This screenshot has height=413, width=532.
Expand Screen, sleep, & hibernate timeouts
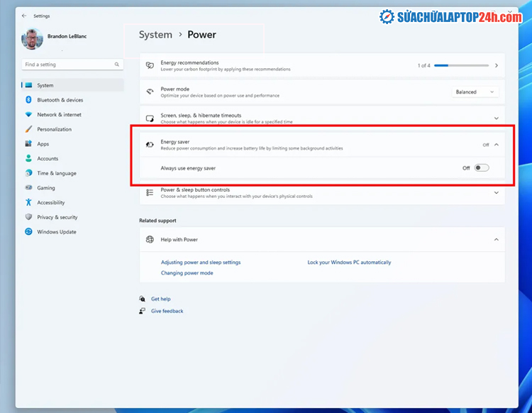pyautogui.click(x=497, y=119)
